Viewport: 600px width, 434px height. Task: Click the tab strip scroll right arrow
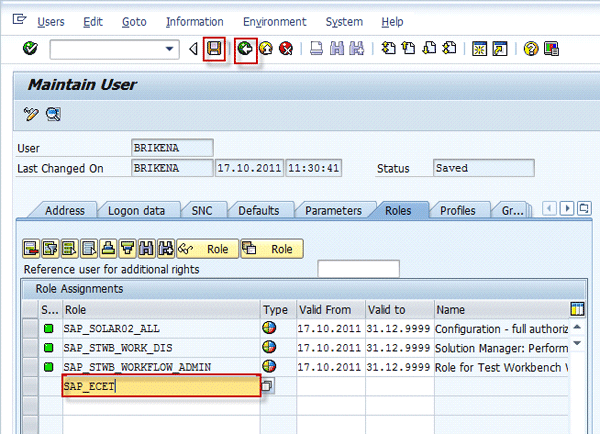coord(567,209)
